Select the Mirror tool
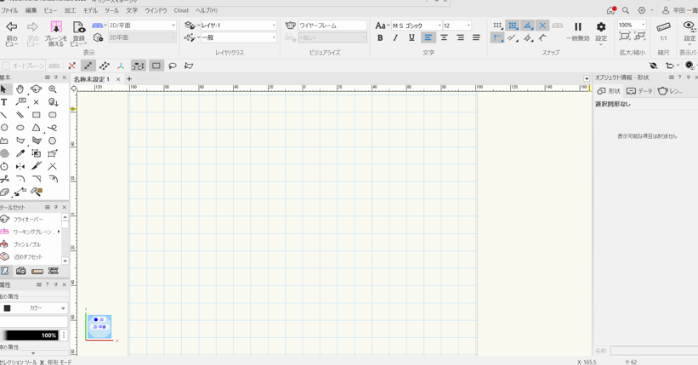Image resolution: width=698 pixels, height=365 pixels. click(x=20, y=166)
